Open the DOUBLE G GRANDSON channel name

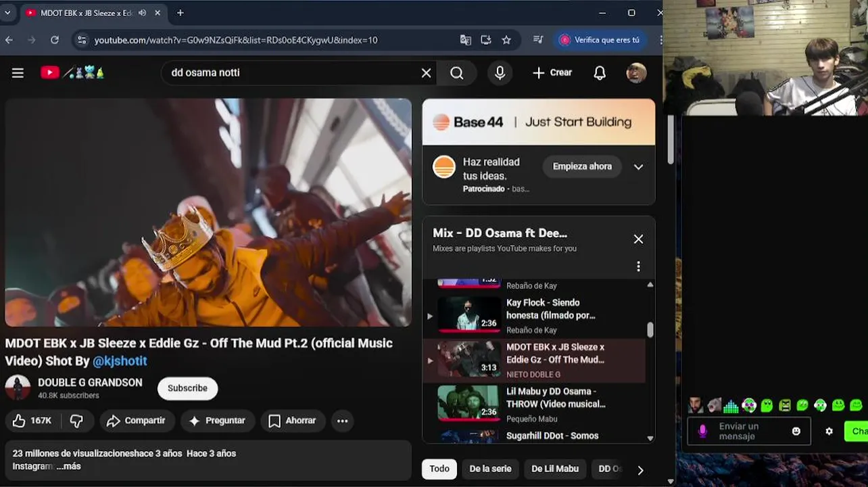[90, 382]
